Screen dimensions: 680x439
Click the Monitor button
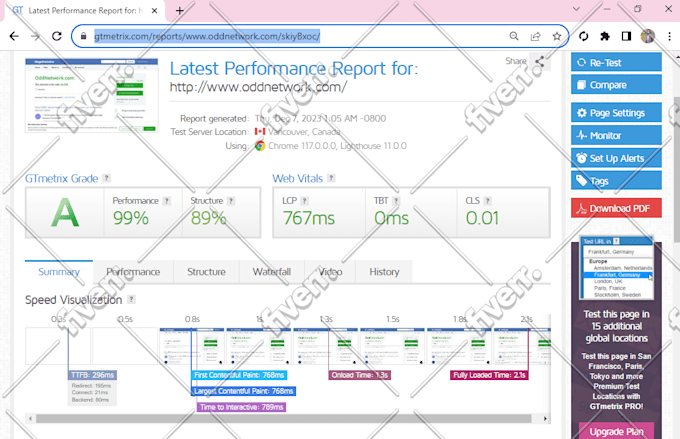click(x=616, y=135)
